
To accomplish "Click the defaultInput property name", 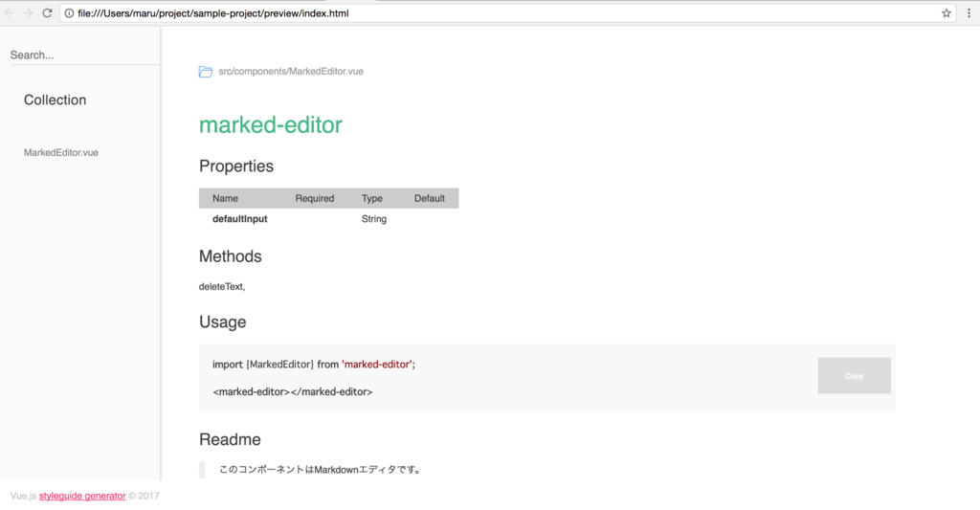I will point(240,219).
